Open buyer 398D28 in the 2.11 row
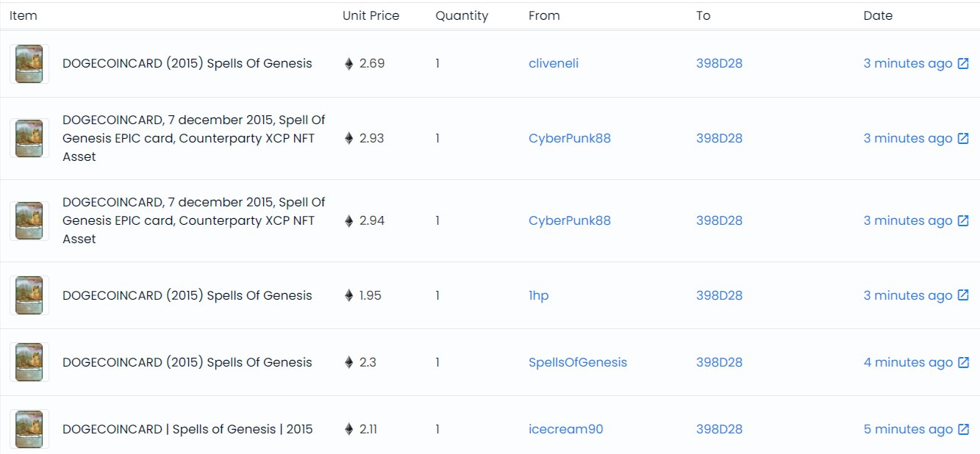The width and height of the screenshot is (980, 454). tap(719, 430)
